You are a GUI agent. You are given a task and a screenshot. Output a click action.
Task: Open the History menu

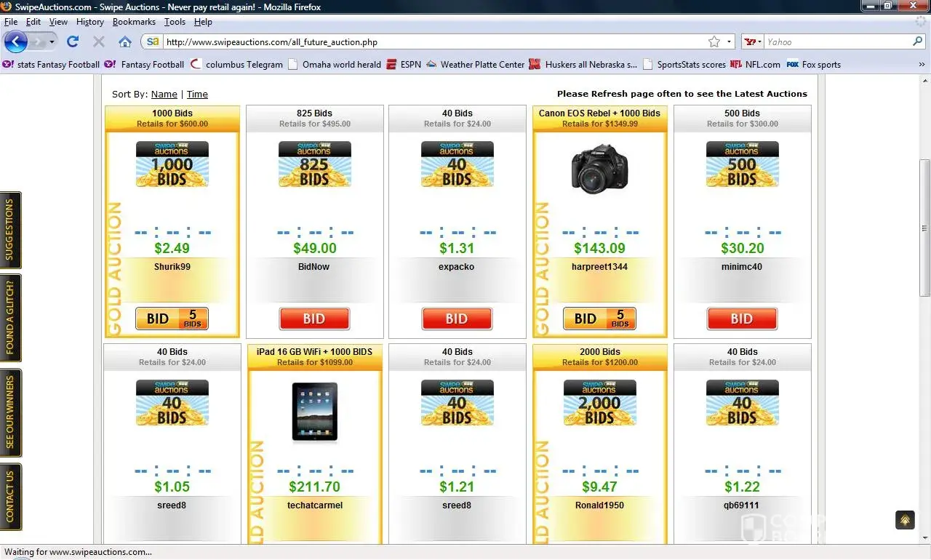(90, 22)
